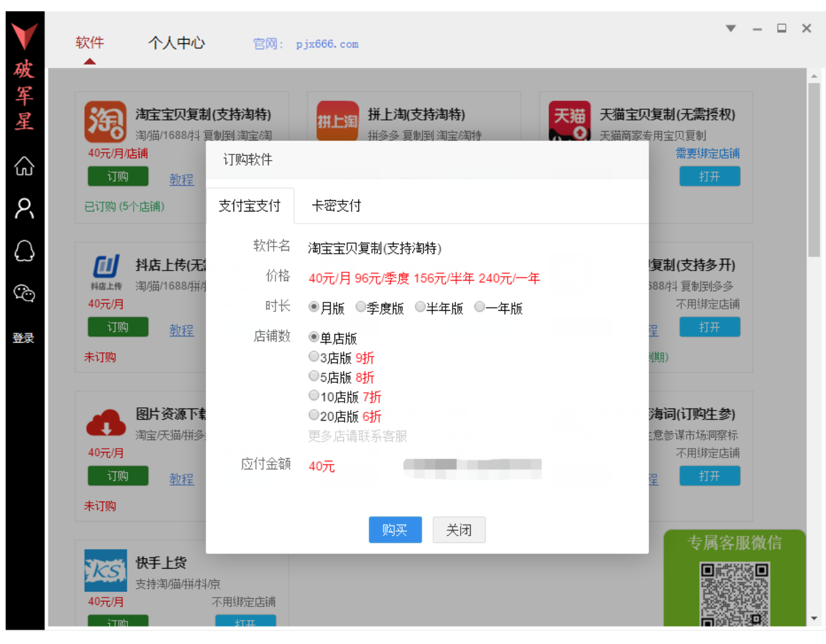Open the official site link pjx666.com
Screen dimensions: 826x644
327,44
